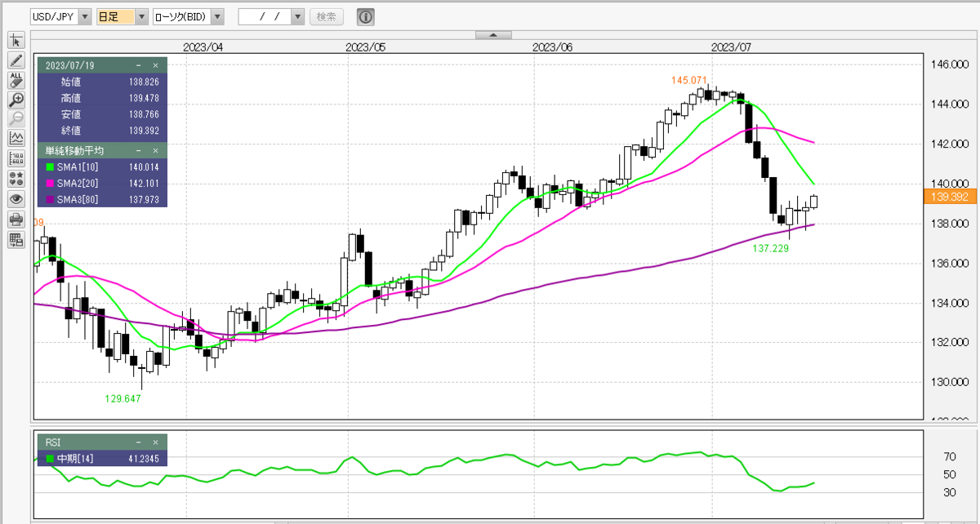Viewport: 980px width, 524px height.
Task: Click the erase ALL drawings tool
Action: point(16,80)
